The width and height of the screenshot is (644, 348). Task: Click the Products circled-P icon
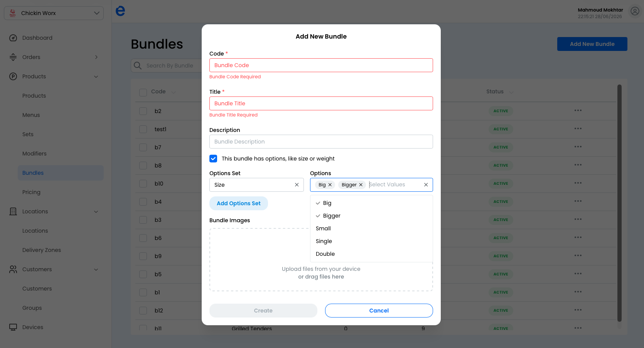[x=13, y=76]
